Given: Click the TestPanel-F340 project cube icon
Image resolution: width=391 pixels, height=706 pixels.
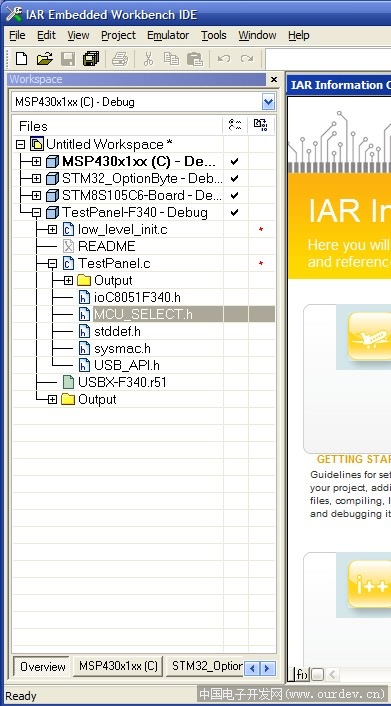Looking at the screenshot, I should coord(53,213).
